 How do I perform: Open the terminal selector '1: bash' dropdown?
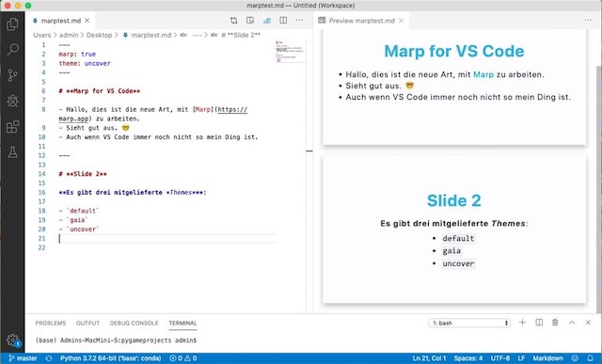tap(469, 323)
